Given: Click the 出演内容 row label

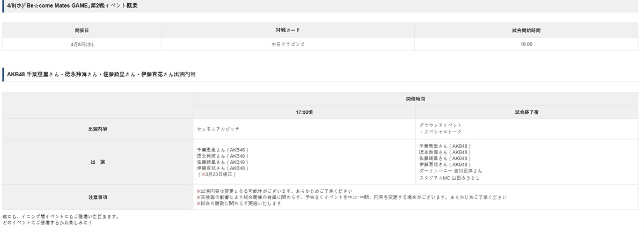Looking at the screenshot, I should coord(97,129).
